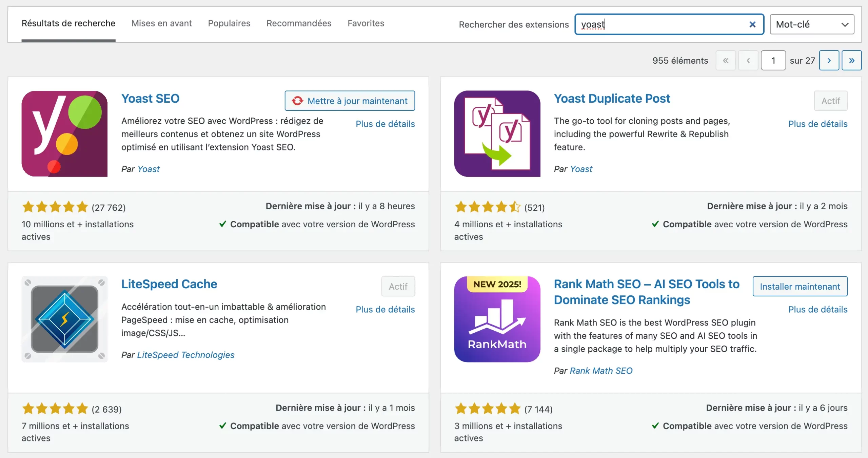Open the Yoast SEO plugin title link
This screenshot has width=868, height=458.
(x=150, y=99)
